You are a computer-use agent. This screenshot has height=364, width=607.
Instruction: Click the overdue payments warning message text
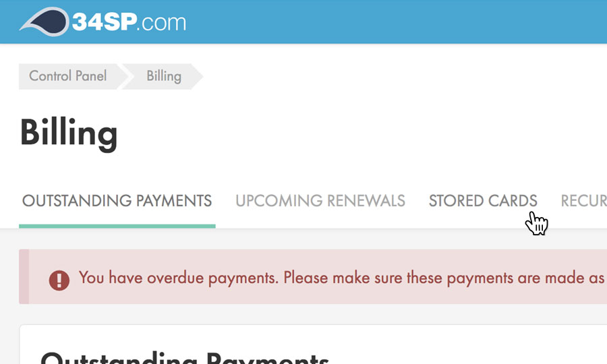[342, 278]
